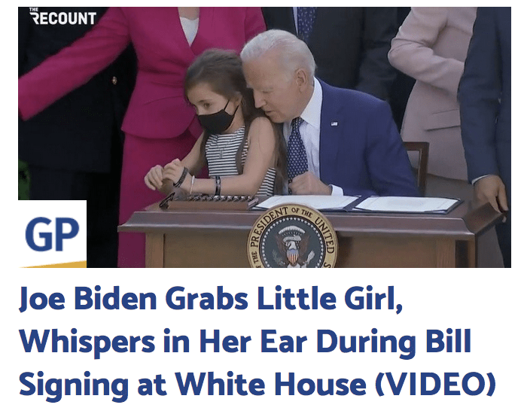521x420 pixels.
Task: Click the signed documents on the desk
Action: 357,203
